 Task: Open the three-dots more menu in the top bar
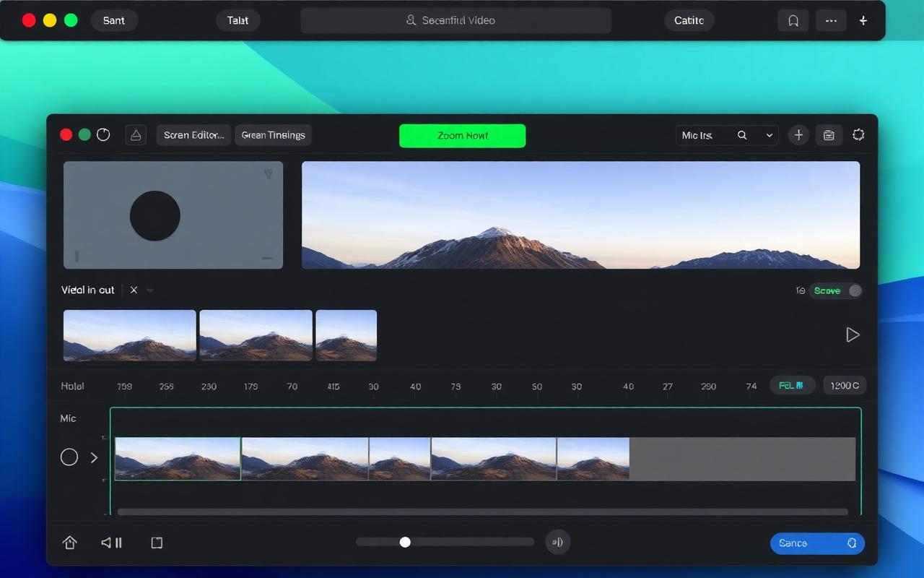(831, 21)
